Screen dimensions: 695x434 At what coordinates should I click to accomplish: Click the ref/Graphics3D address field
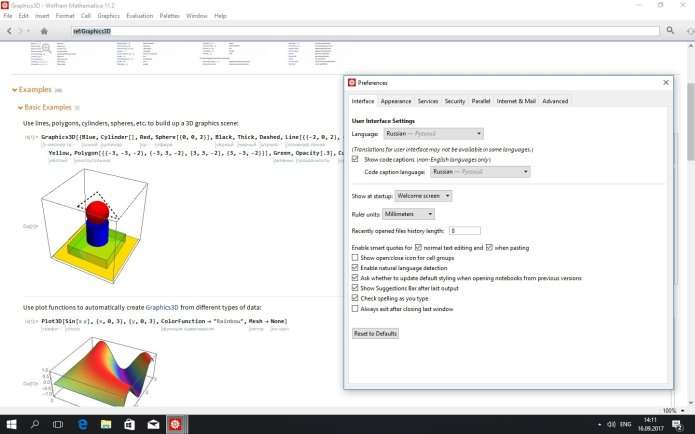[x=365, y=31]
